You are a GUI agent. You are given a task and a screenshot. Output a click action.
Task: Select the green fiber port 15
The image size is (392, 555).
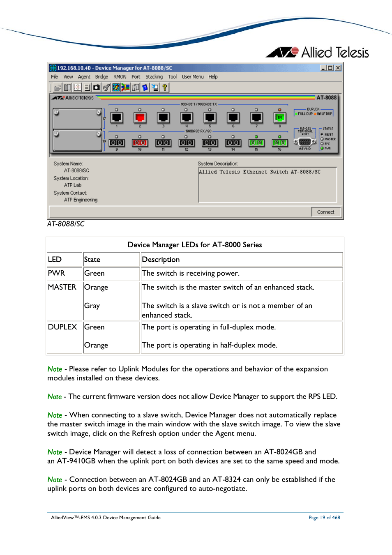256,143
